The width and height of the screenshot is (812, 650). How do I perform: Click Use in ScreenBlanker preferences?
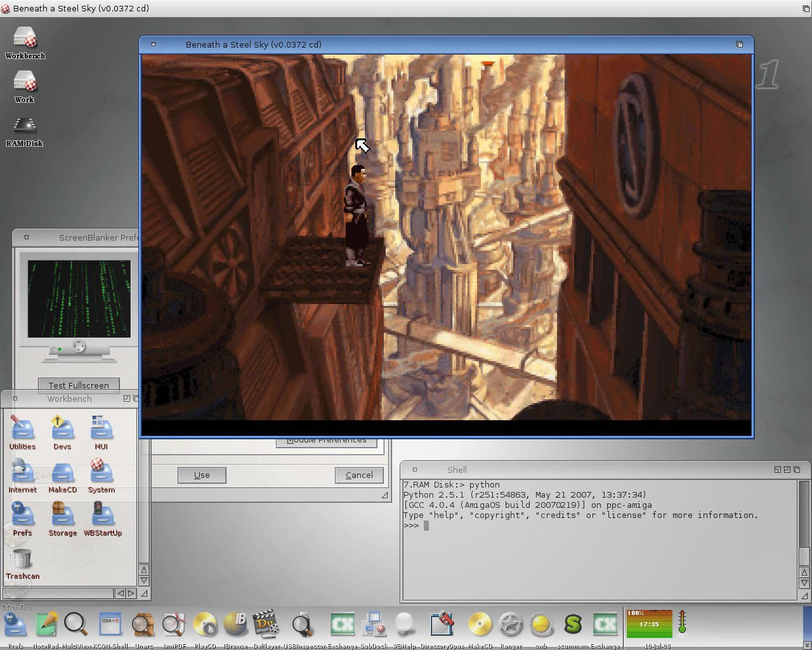coord(202,475)
